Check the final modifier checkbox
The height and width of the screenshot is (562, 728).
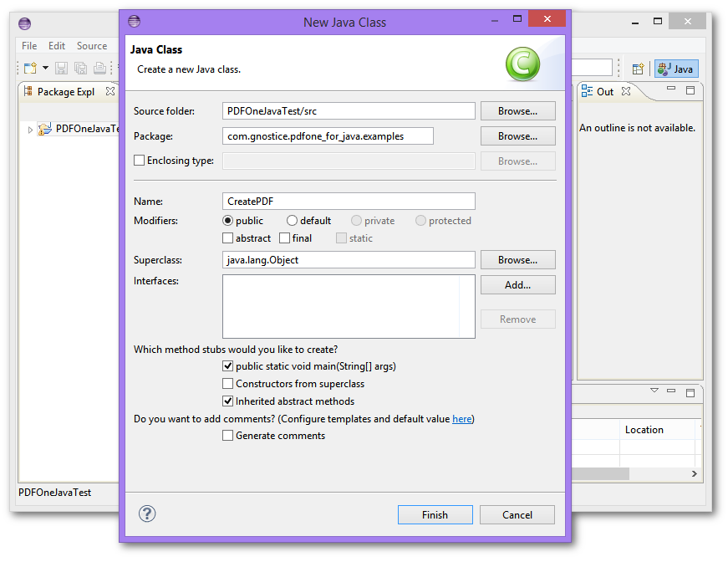coord(284,238)
